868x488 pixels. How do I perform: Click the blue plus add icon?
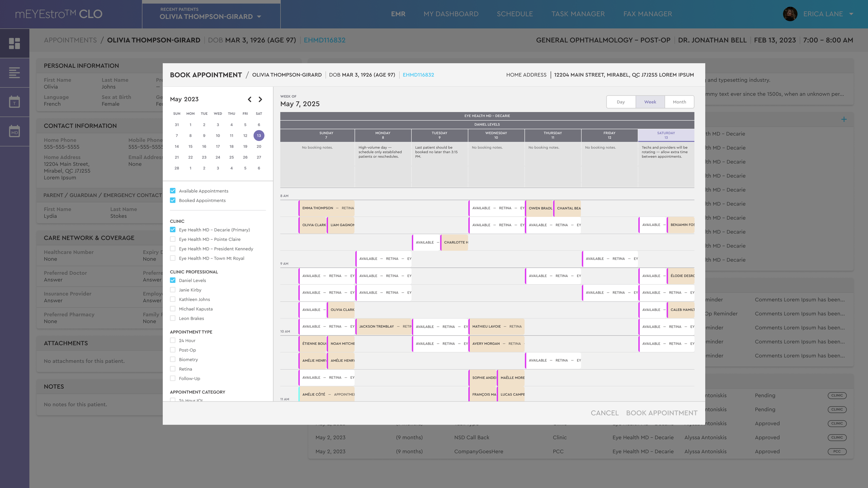[x=844, y=119]
